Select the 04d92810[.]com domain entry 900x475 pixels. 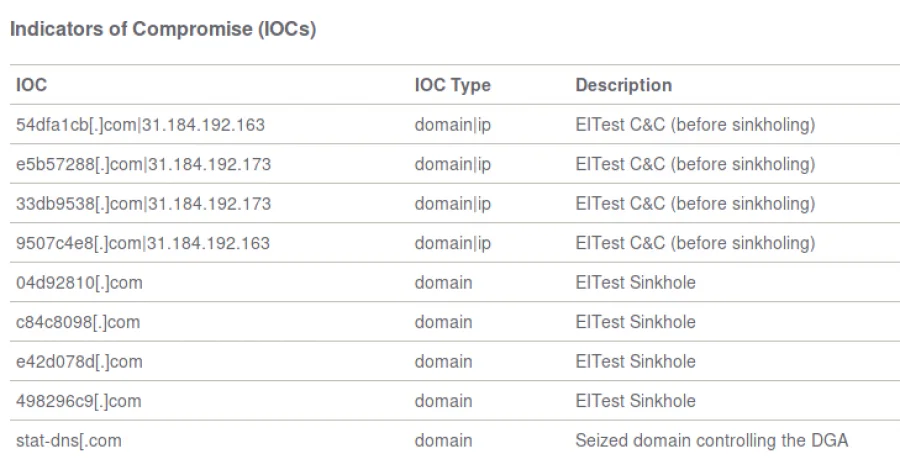[x=79, y=282]
